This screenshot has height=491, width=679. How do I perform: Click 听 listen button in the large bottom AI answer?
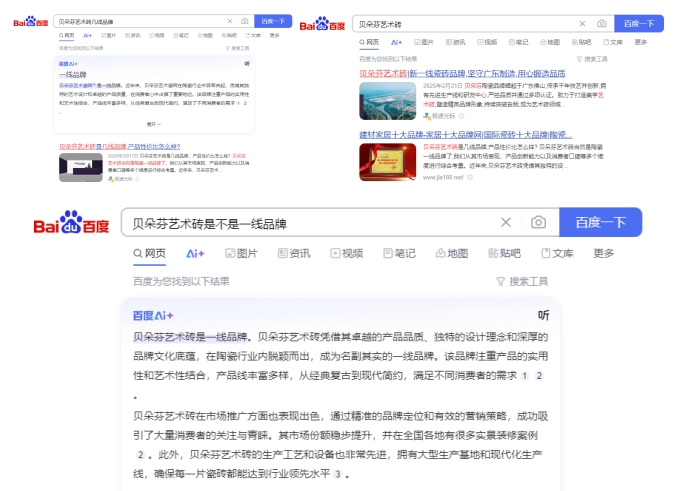point(543,315)
